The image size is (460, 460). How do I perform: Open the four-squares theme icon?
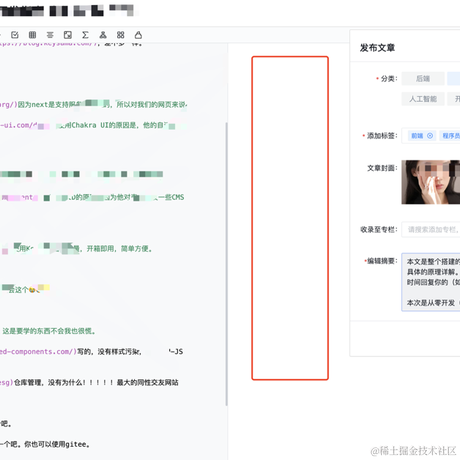click(121, 35)
